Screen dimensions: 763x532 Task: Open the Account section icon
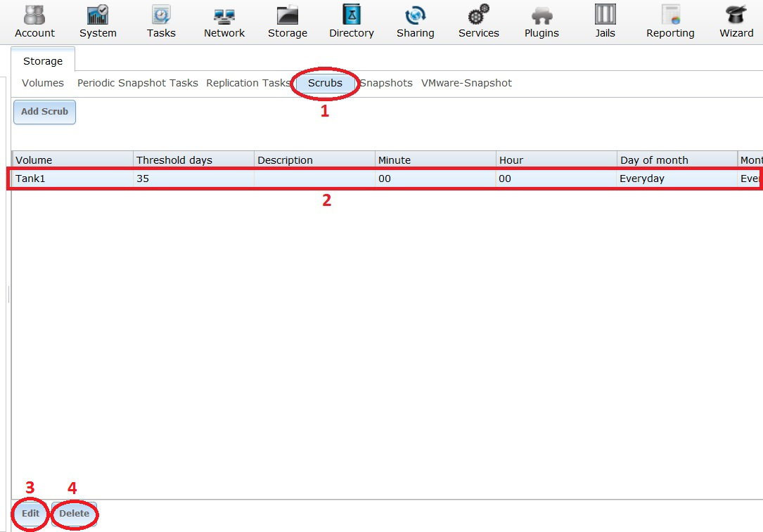34,15
